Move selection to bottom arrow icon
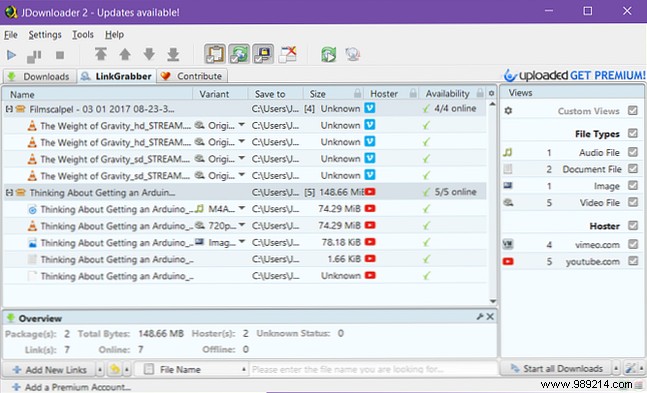647x393 pixels. coord(173,54)
